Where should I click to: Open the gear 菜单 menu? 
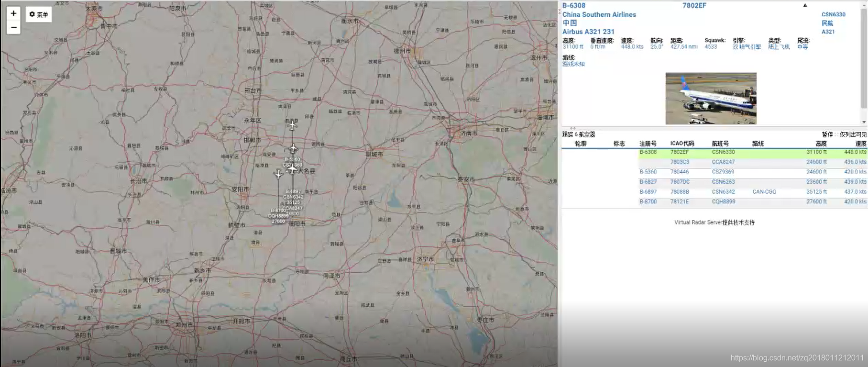click(38, 14)
